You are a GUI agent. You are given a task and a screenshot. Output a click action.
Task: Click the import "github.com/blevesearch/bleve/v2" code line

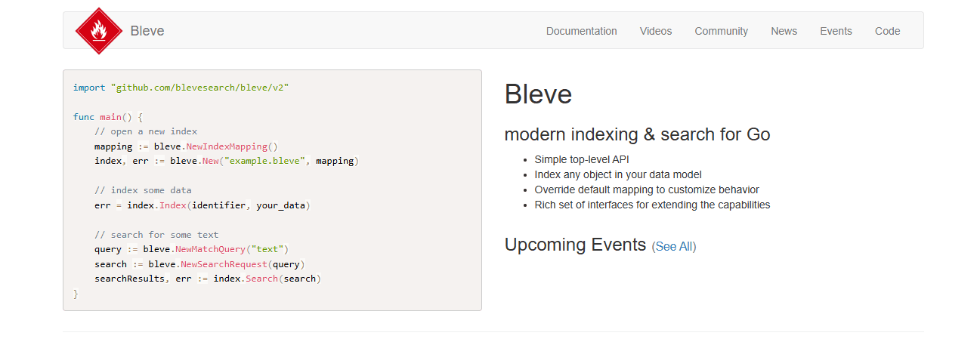[181, 88]
